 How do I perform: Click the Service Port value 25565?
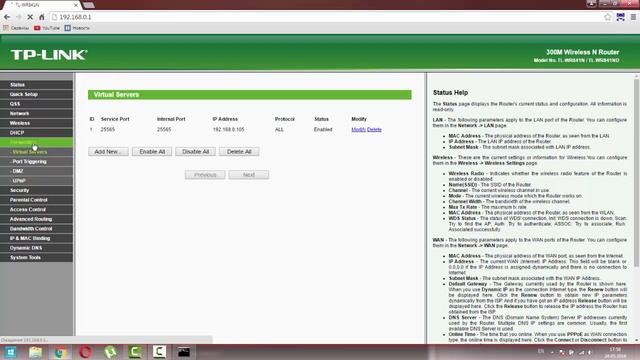tap(108, 129)
